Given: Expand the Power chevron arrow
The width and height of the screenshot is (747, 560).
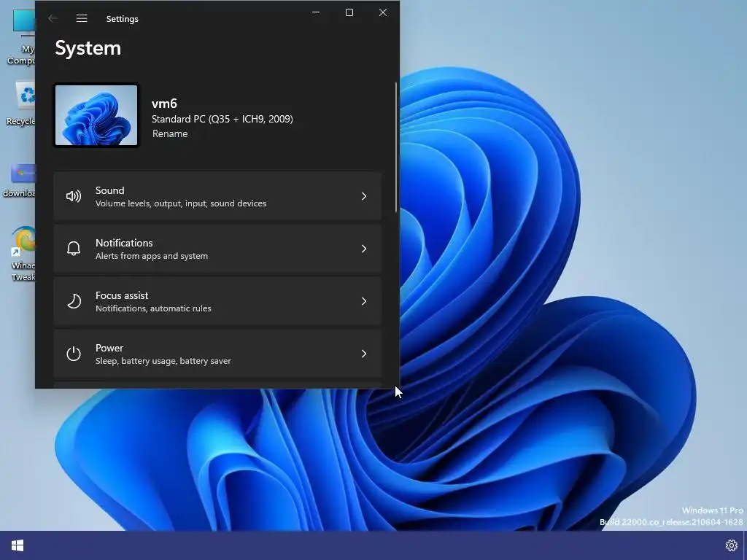Looking at the screenshot, I should 364,354.
